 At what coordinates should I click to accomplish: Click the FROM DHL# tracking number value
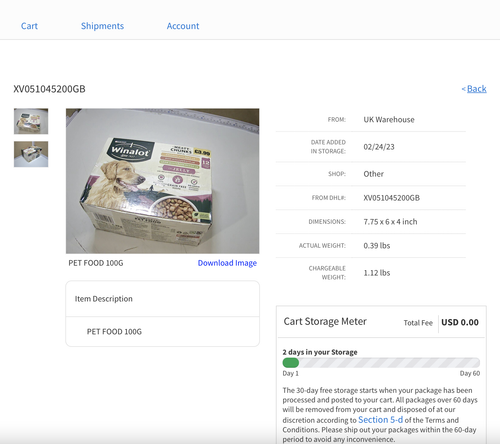click(391, 198)
